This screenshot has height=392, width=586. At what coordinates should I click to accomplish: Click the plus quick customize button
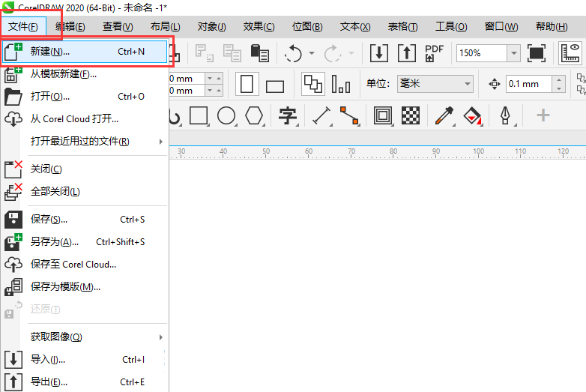pos(543,115)
